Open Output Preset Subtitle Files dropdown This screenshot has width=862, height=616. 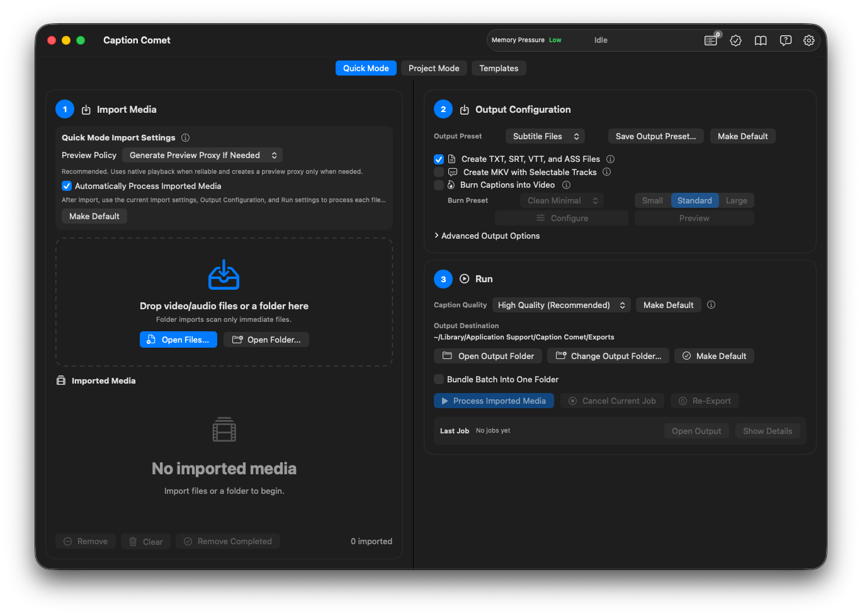click(545, 136)
